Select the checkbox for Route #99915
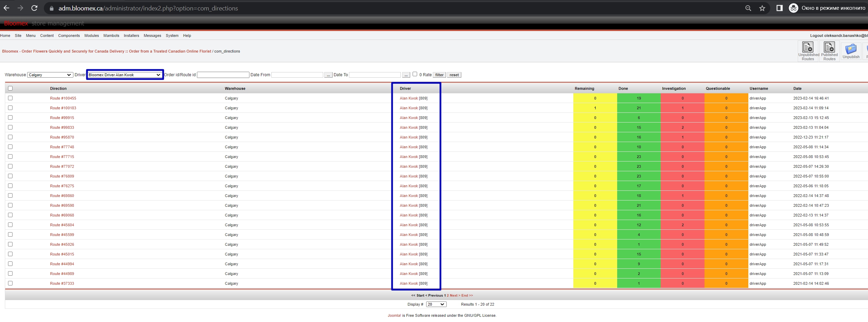868x322 pixels. pos(10,117)
